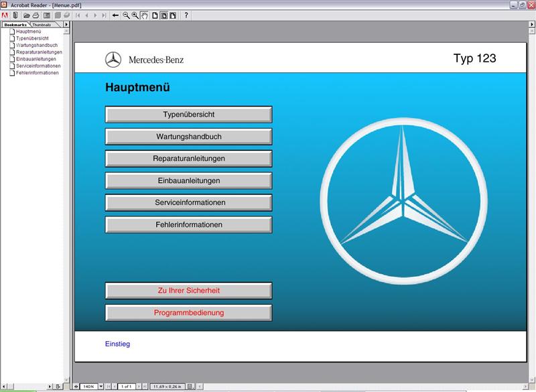Select the Zoom In magnifier tool
536x392 pixels.
135,15
